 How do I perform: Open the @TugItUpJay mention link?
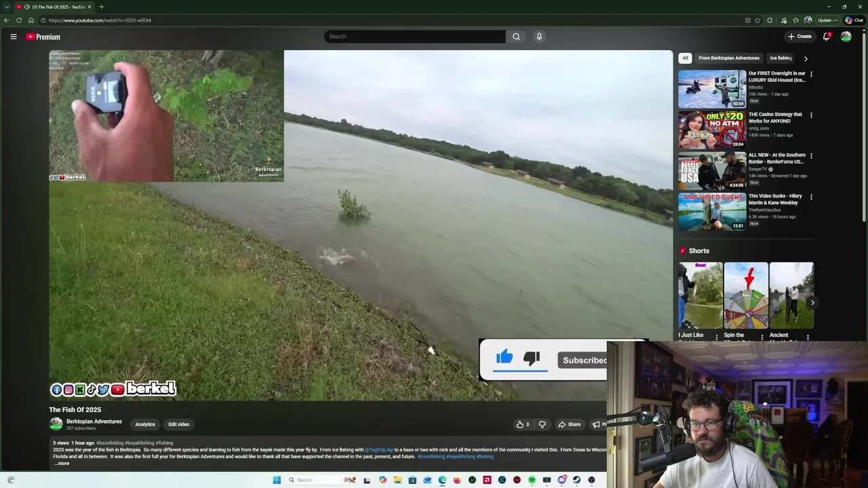[x=379, y=449]
